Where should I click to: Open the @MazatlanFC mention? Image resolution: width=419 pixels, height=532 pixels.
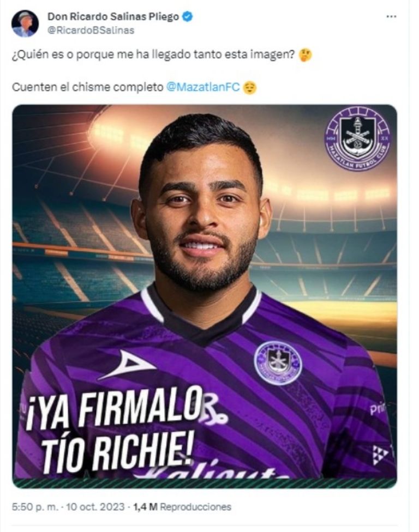click(203, 87)
